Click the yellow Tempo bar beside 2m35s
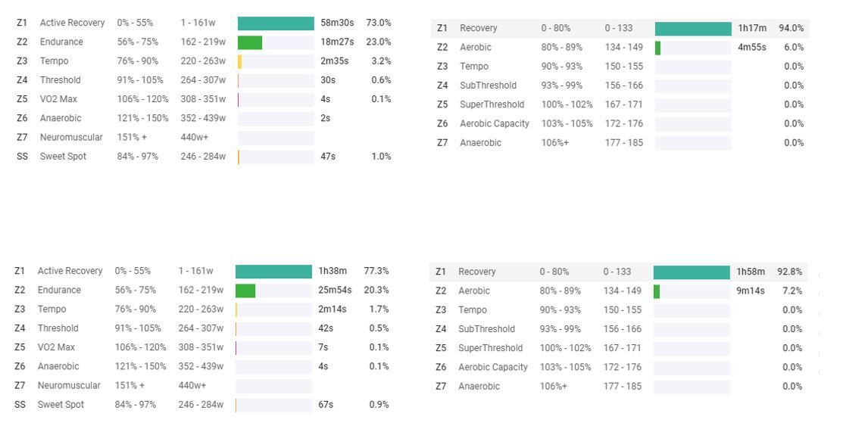 (x=240, y=61)
